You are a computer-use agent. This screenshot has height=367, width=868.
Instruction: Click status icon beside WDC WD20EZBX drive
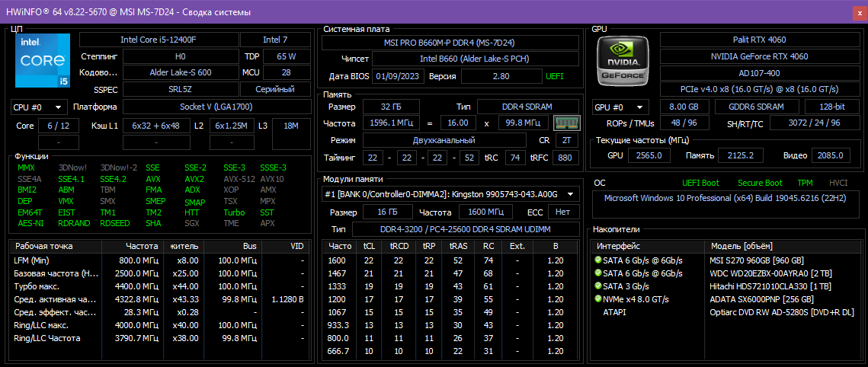click(x=598, y=273)
